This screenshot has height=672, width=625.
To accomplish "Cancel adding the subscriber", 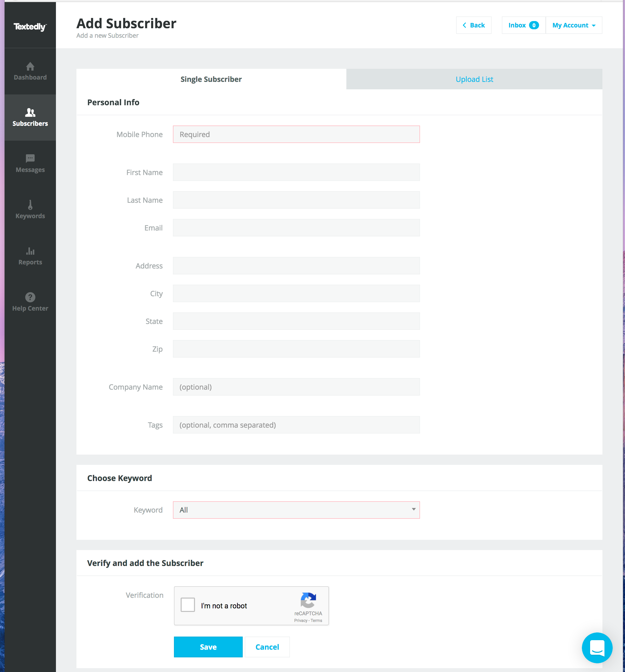I will [x=267, y=647].
